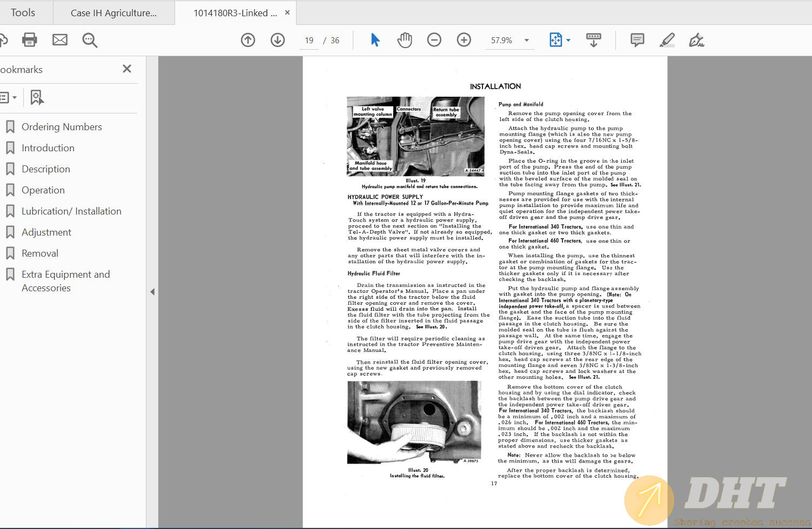Go to previous page arrow
This screenshot has width=812, height=529.
point(248,40)
